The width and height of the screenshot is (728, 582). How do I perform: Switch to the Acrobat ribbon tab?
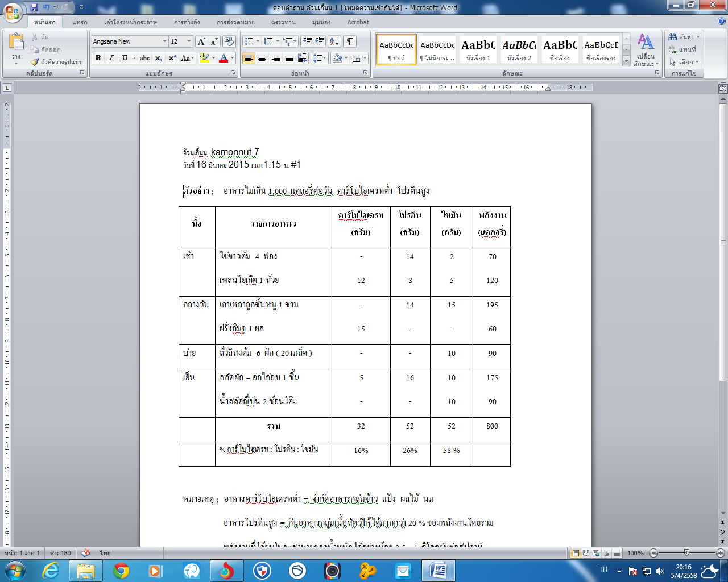pos(358,22)
